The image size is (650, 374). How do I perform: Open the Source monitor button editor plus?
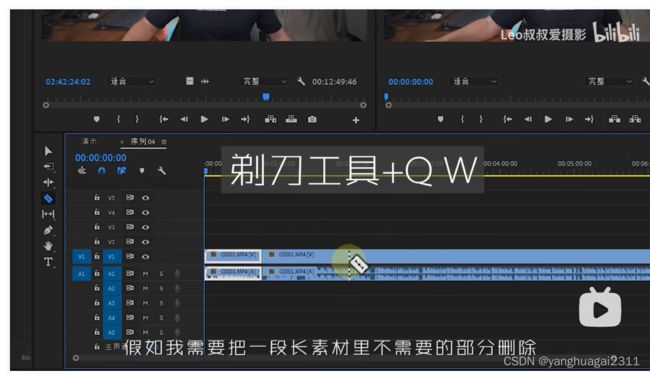[356, 120]
